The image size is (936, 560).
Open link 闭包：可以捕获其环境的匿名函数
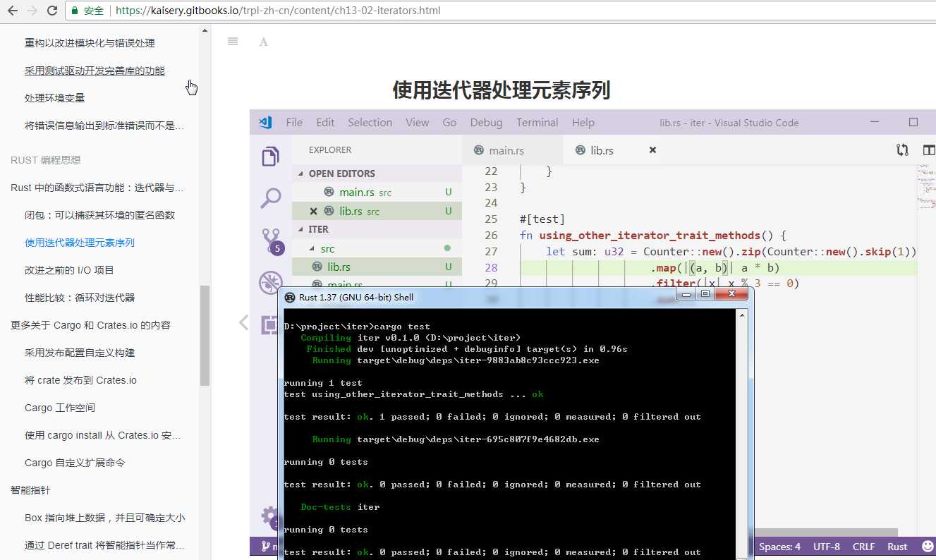tap(99, 215)
